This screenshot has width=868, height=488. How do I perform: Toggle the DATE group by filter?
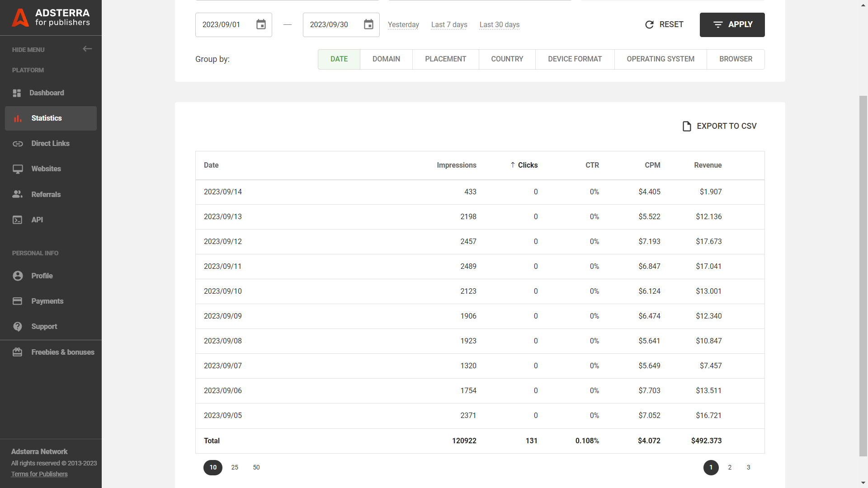click(339, 59)
